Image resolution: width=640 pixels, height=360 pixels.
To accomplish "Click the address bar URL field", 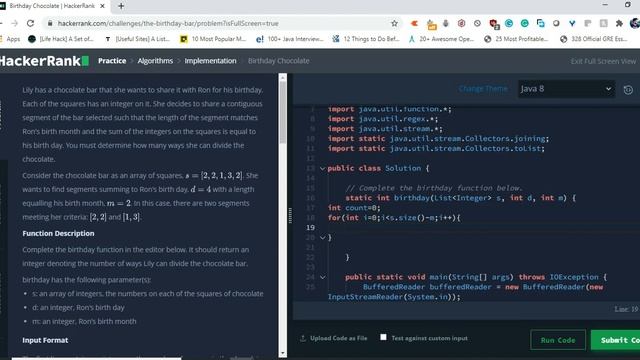I will click(x=222, y=23).
